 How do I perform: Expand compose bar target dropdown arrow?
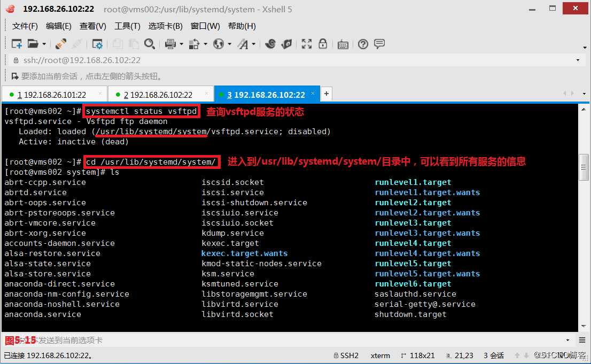click(x=567, y=340)
